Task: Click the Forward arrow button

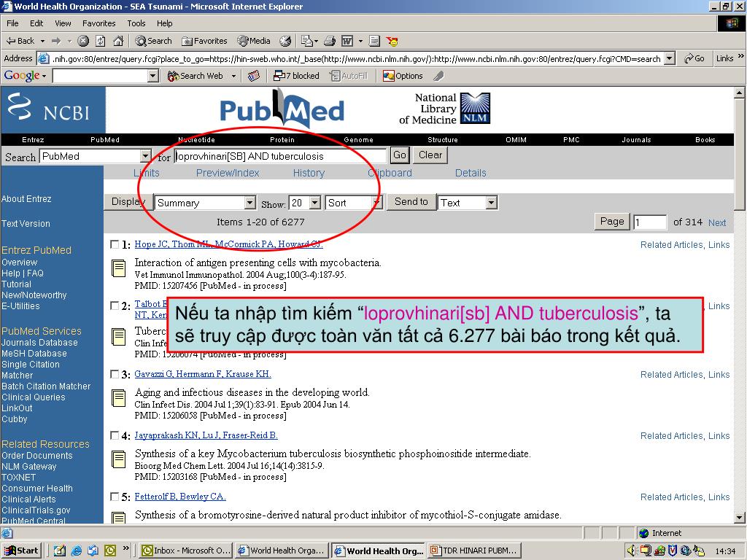Action: pos(56,41)
